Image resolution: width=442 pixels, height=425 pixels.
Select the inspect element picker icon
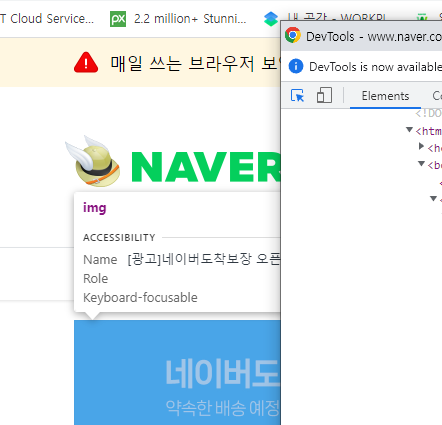pos(297,95)
